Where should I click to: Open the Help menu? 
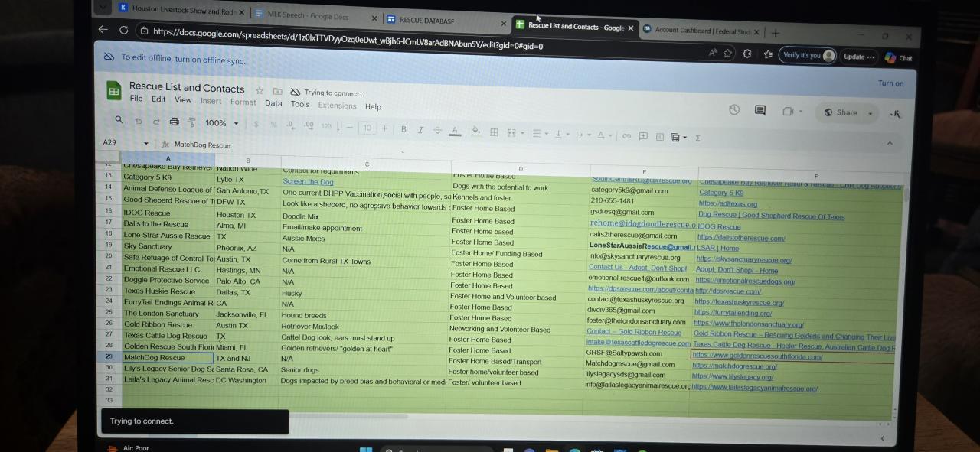coord(373,107)
